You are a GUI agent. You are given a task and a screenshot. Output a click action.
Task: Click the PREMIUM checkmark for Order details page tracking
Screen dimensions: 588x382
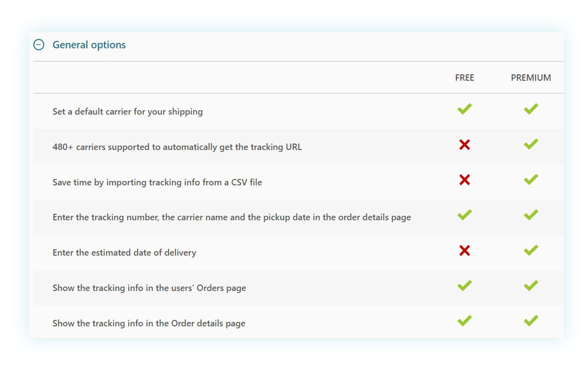point(531,321)
